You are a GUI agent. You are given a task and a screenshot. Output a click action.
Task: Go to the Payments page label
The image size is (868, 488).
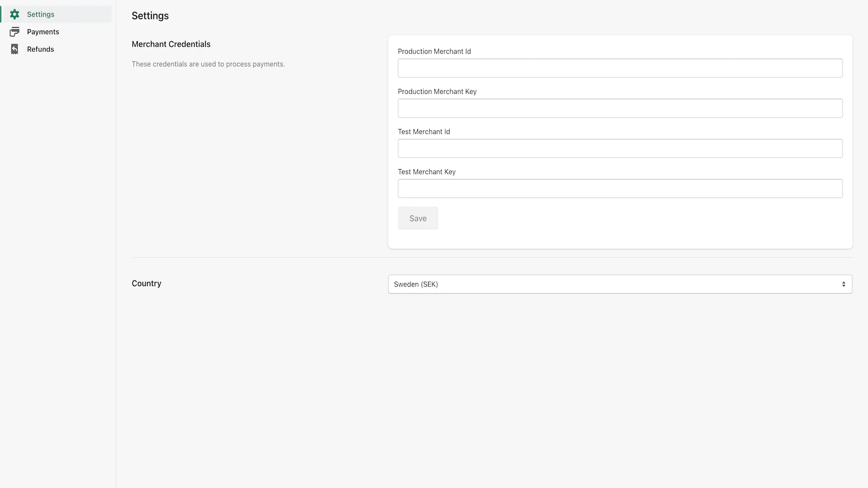(x=43, y=32)
